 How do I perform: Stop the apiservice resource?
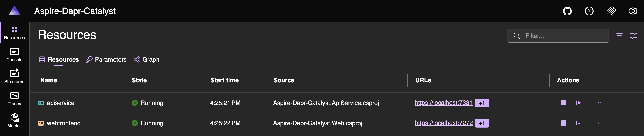563,103
